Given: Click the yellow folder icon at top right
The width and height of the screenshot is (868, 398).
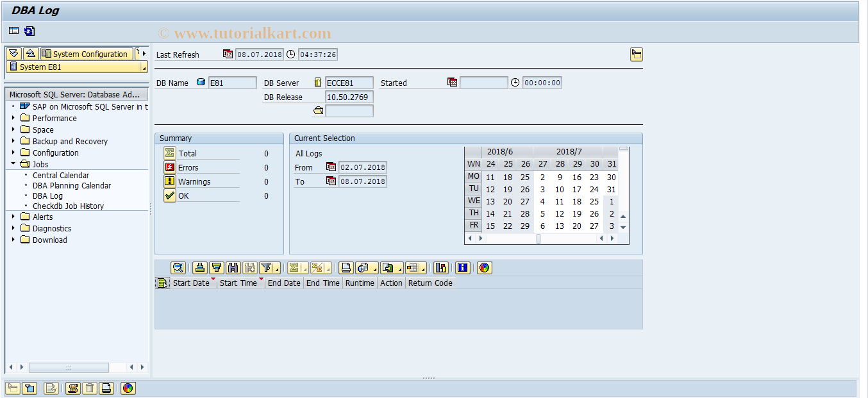Looking at the screenshot, I should (x=636, y=54).
